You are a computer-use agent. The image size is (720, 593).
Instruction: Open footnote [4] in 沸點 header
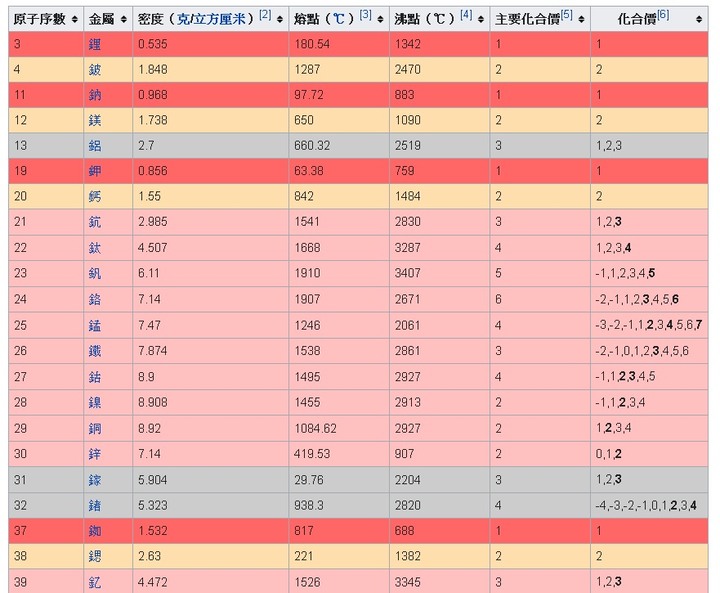[466, 15]
